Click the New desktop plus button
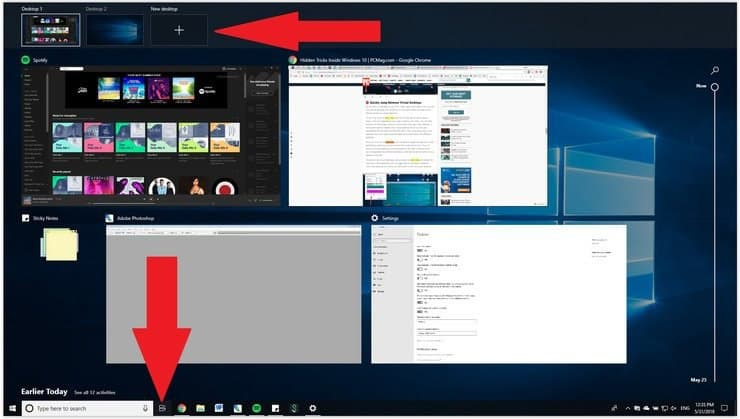 (x=180, y=30)
